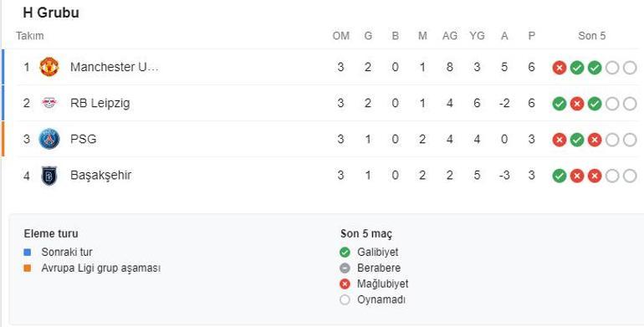Click Başakşehir's green win result icon
644x327 pixels.
(x=559, y=176)
